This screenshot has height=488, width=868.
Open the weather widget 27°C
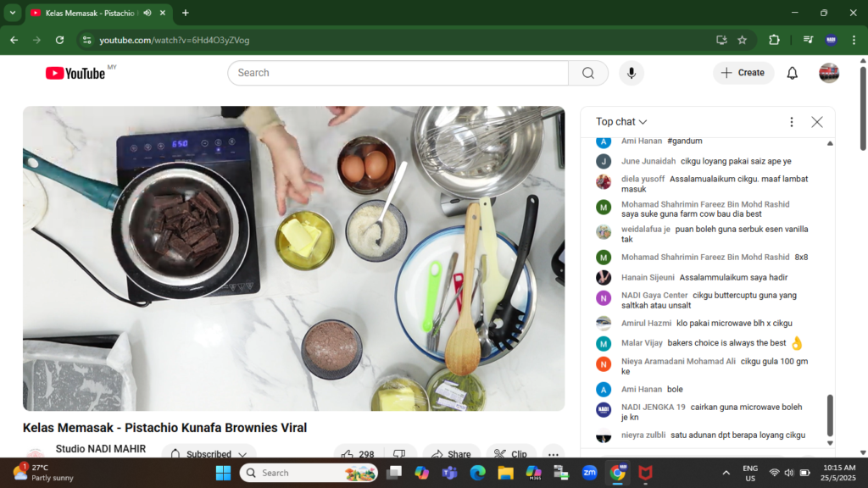click(x=43, y=473)
